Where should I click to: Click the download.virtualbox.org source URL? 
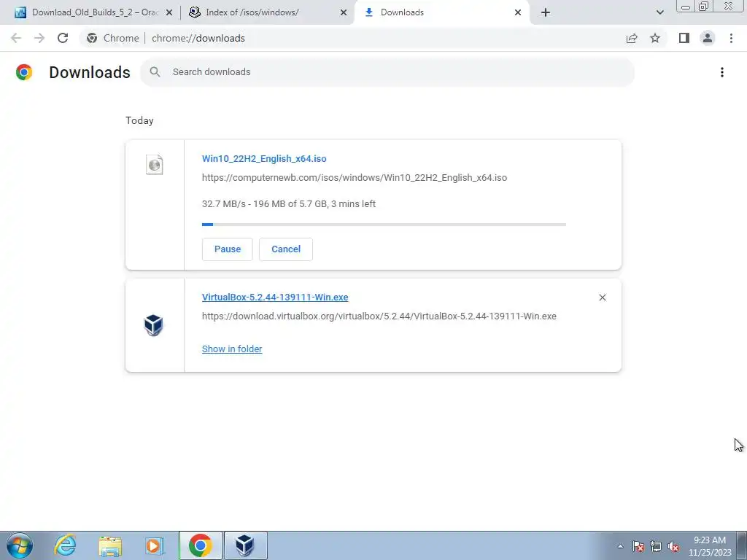(379, 316)
